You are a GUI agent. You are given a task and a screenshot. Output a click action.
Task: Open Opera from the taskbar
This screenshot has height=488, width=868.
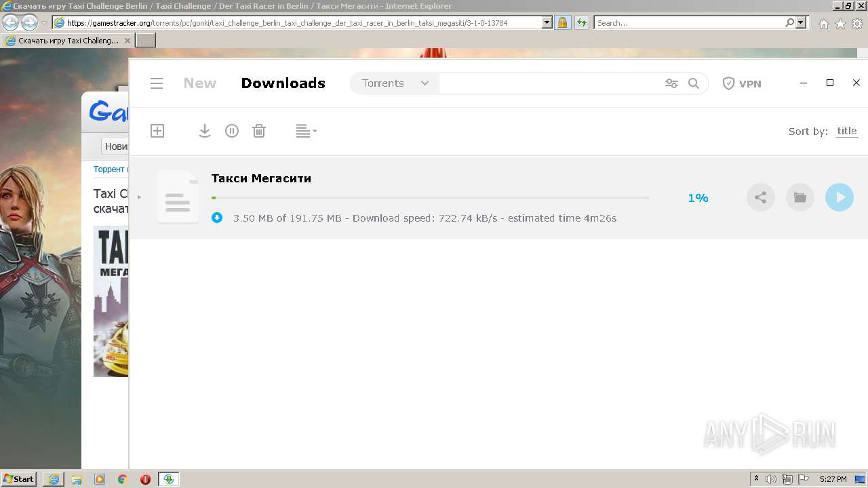coord(145,479)
